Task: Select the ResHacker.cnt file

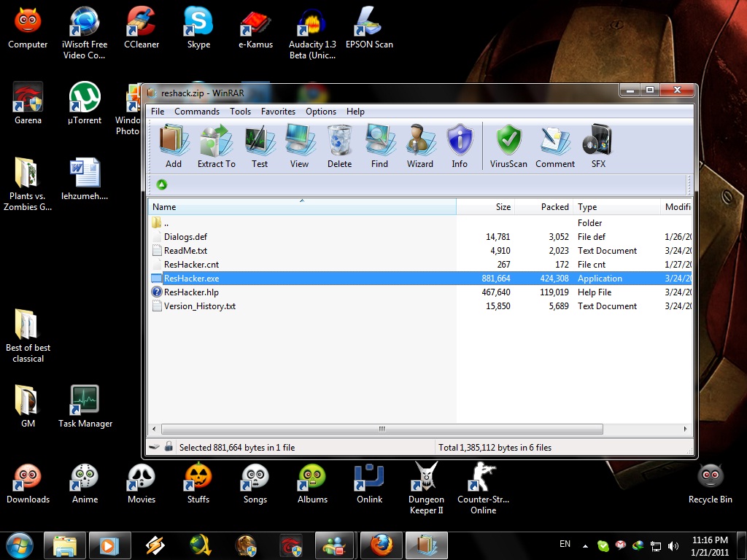Action: [x=419, y=264]
